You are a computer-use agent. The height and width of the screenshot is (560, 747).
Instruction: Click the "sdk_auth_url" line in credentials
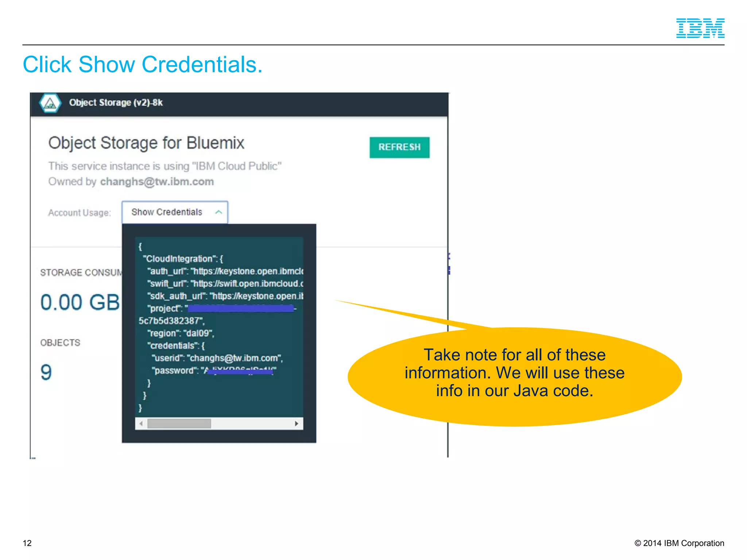[x=225, y=296]
